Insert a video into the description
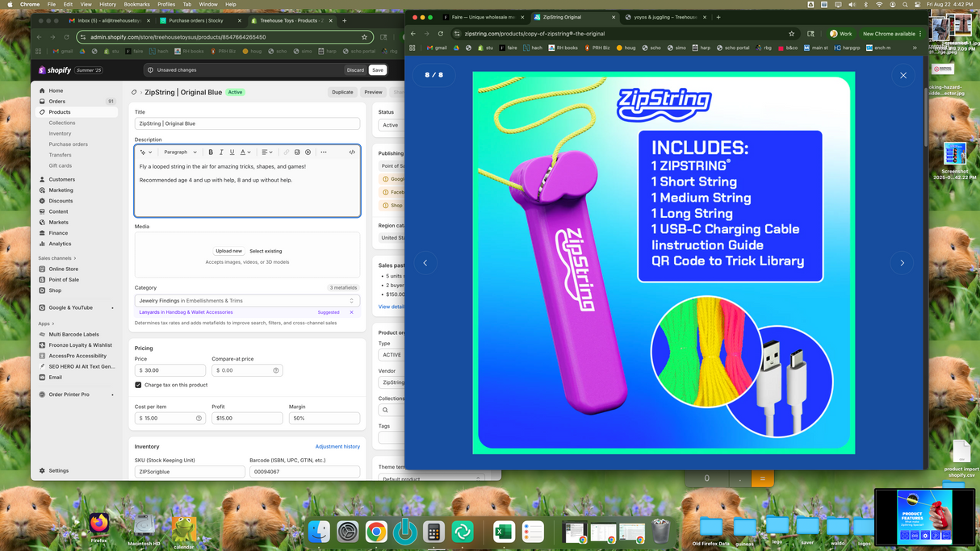 click(x=308, y=152)
